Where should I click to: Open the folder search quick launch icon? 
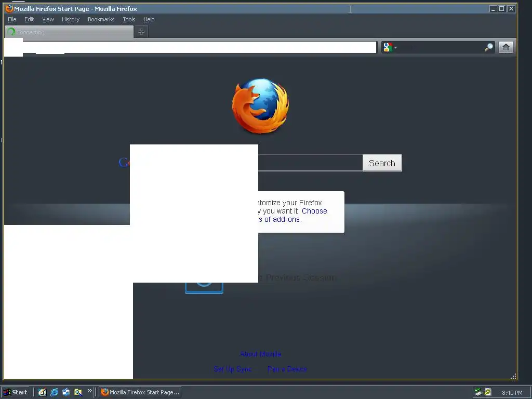[x=78, y=392]
